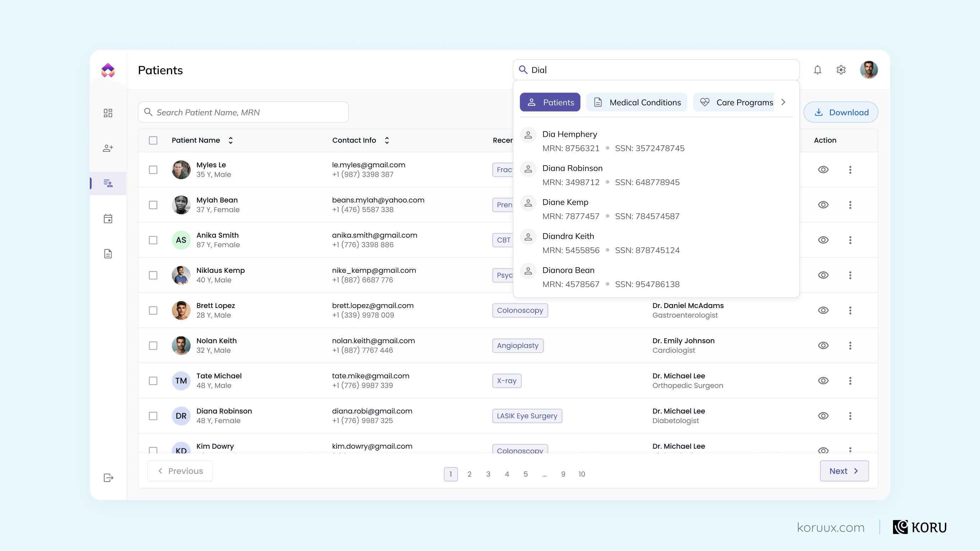
Task: Click the Download button
Action: [841, 112]
